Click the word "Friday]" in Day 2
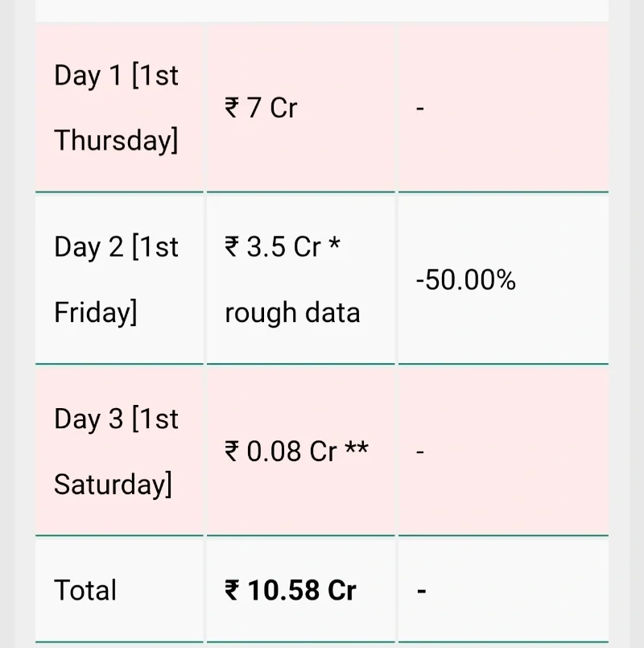The width and height of the screenshot is (644, 648). coord(96,312)
